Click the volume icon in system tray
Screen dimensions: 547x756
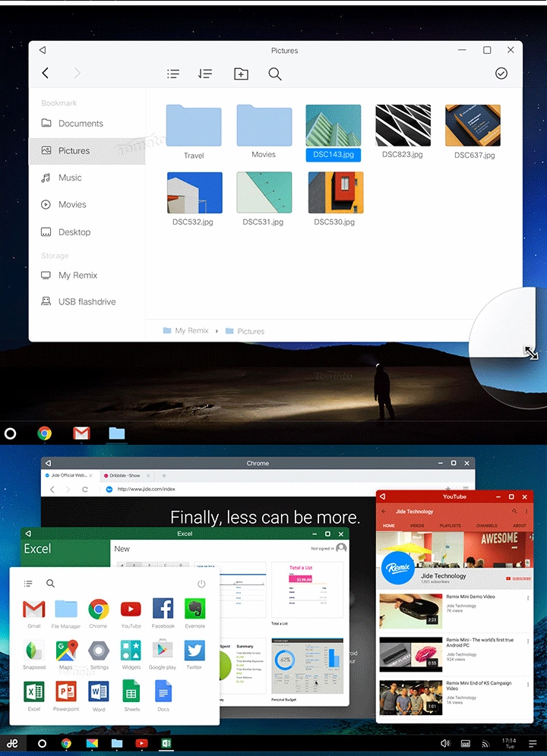pyautogui.click(x=445, y=743)
